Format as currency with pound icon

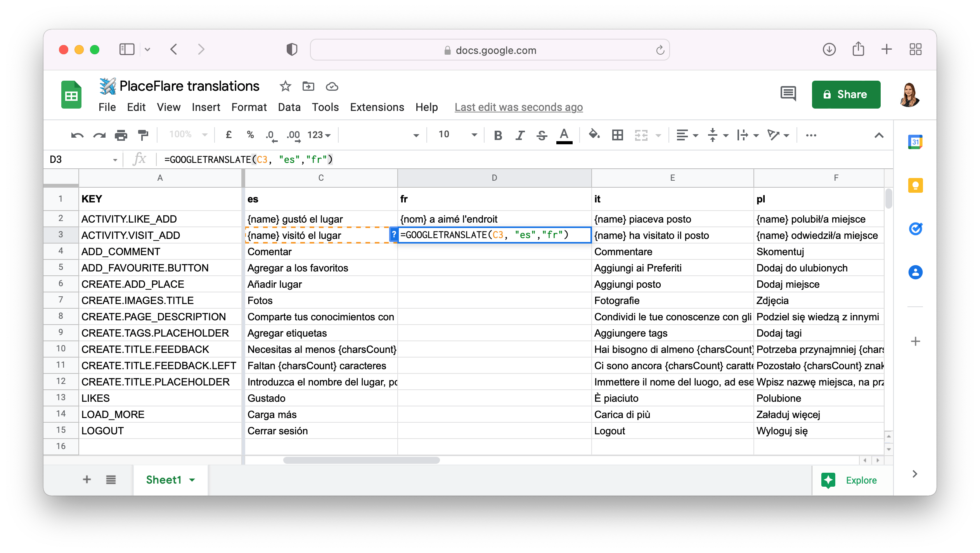coord(229,135)
